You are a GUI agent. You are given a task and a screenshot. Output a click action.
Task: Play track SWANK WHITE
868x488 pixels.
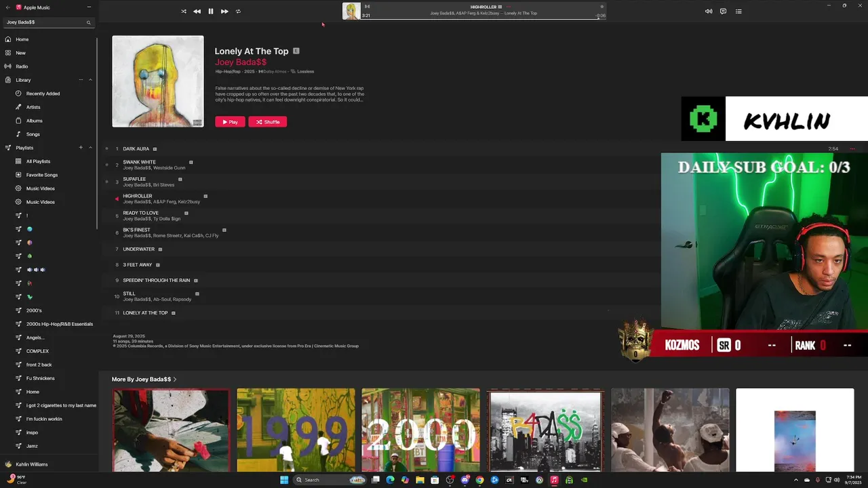139,162
